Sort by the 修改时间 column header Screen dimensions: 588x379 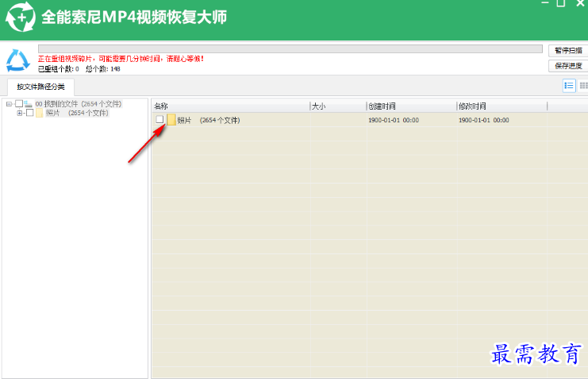click(x=502, y=106)
